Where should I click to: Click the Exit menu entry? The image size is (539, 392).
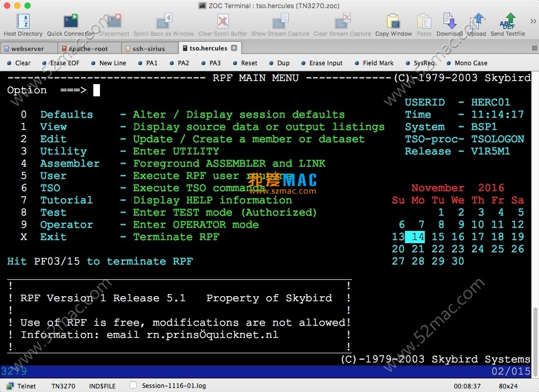[x=53, y=237]
